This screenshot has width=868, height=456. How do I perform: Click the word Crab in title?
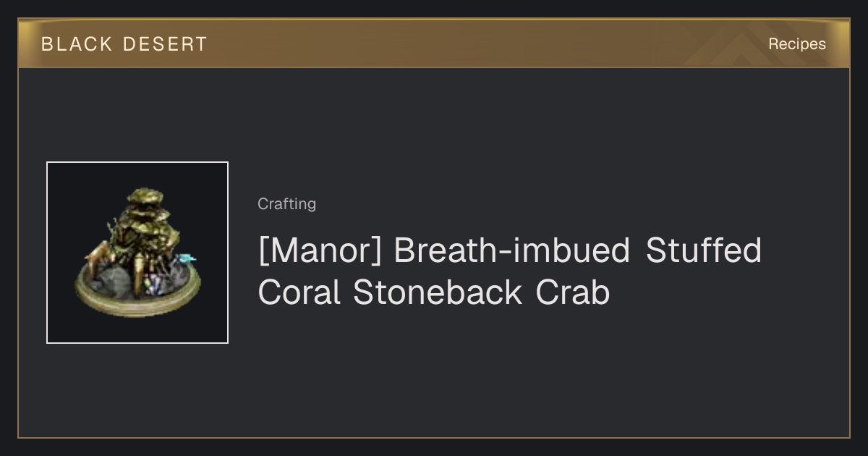(573, 292)
